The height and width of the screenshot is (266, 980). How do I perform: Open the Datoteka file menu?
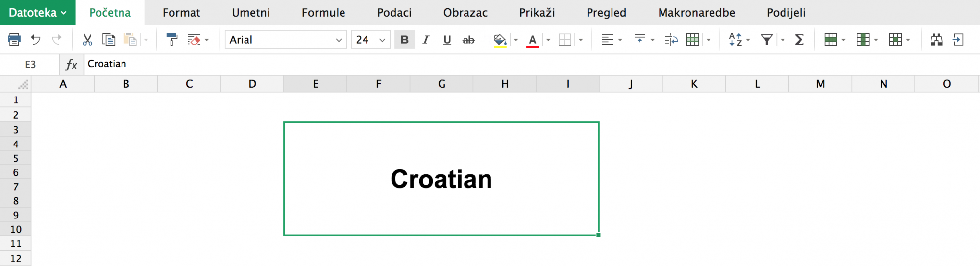(x=37, y=13)
